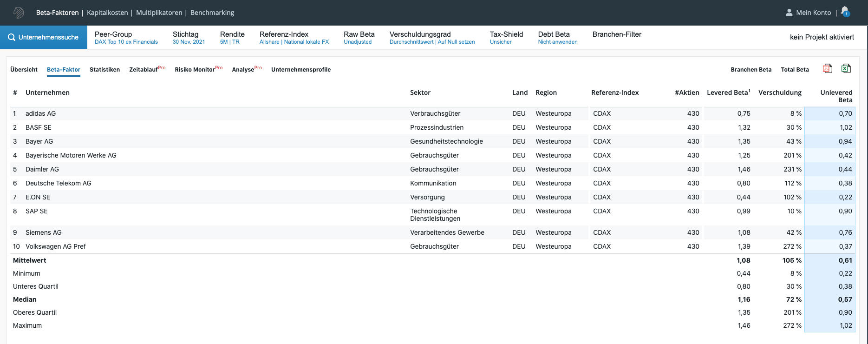
Task: Export table as Excel icon
Action: pyautogui.click(x=846, y=69)
